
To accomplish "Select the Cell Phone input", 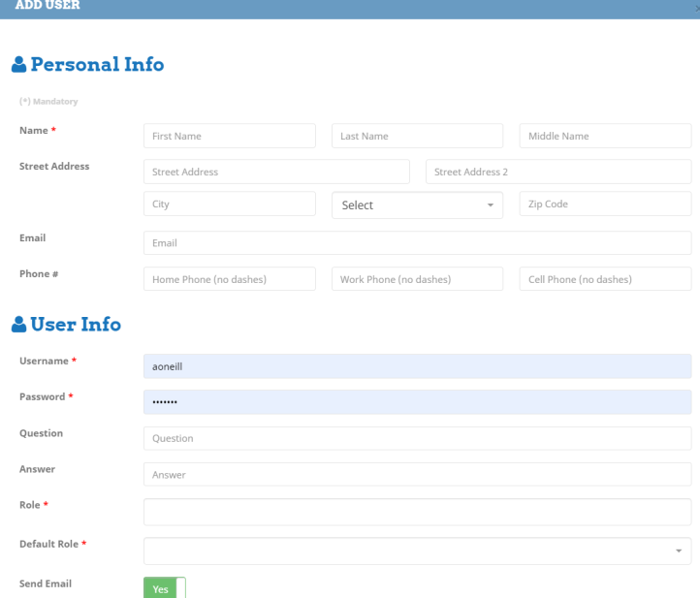I will [605, 279].
